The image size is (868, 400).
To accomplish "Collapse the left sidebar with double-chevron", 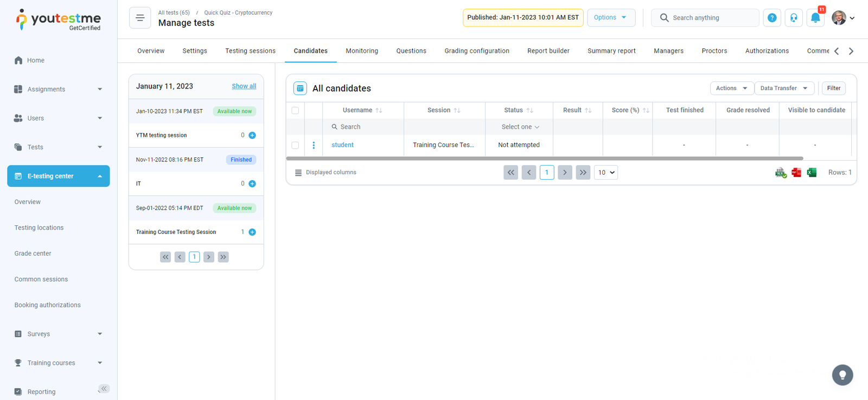I will coord(104,389).
